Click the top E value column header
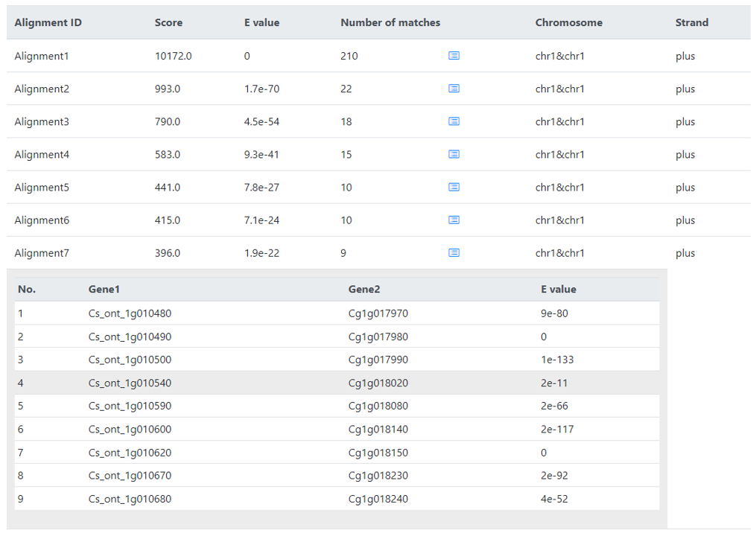Viewport: 756px width, 536px height. coord(261,22)
